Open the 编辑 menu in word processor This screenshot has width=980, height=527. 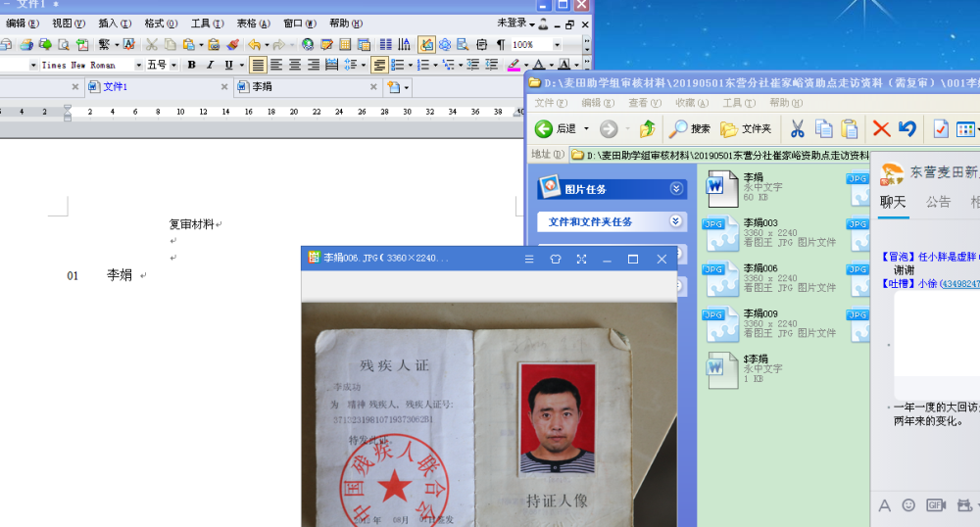pyautogui.click(x=22, y=24)
